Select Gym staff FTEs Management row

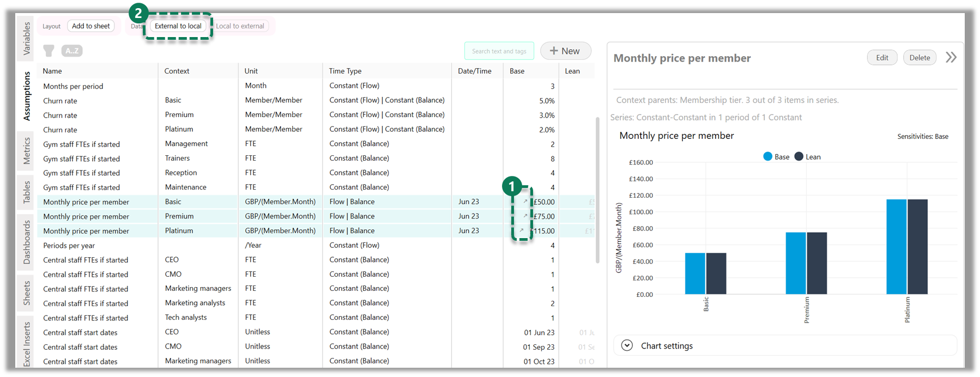pyautogui.click(x=316, y=144)
